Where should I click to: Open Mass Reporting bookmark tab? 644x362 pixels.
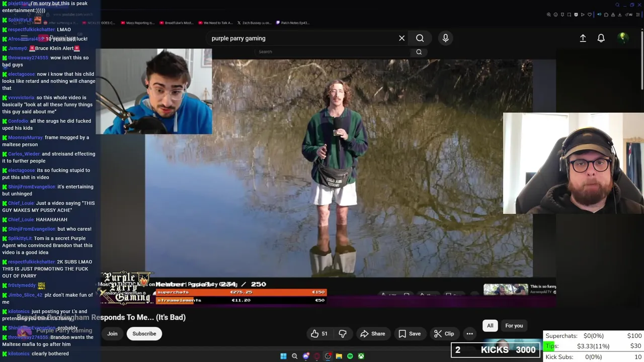tap(137, 23)
